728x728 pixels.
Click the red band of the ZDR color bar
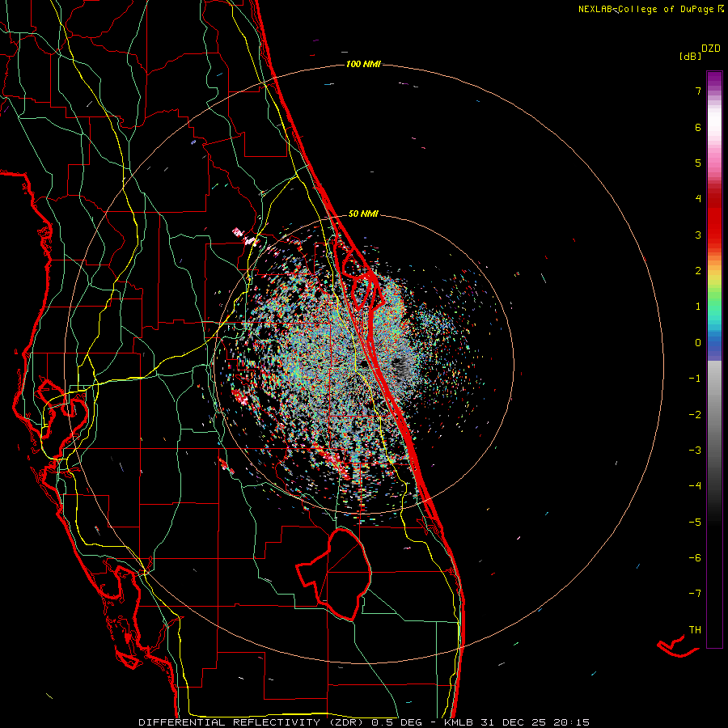[x=714, y=218]
